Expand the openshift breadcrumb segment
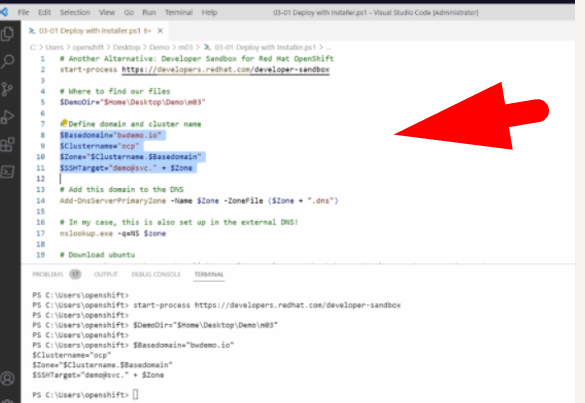This screenshot has width=585, height=403. coord(88,47)
